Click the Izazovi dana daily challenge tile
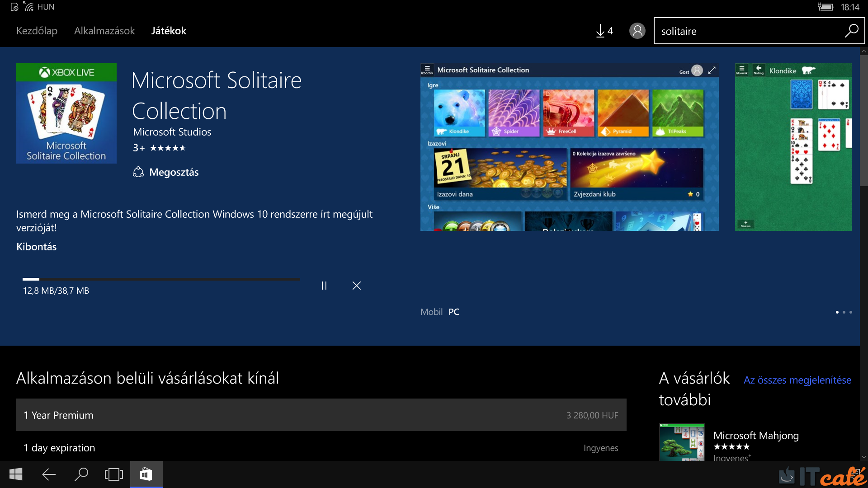The width and height of the screenshot is (868, 488). pos(500,174)
